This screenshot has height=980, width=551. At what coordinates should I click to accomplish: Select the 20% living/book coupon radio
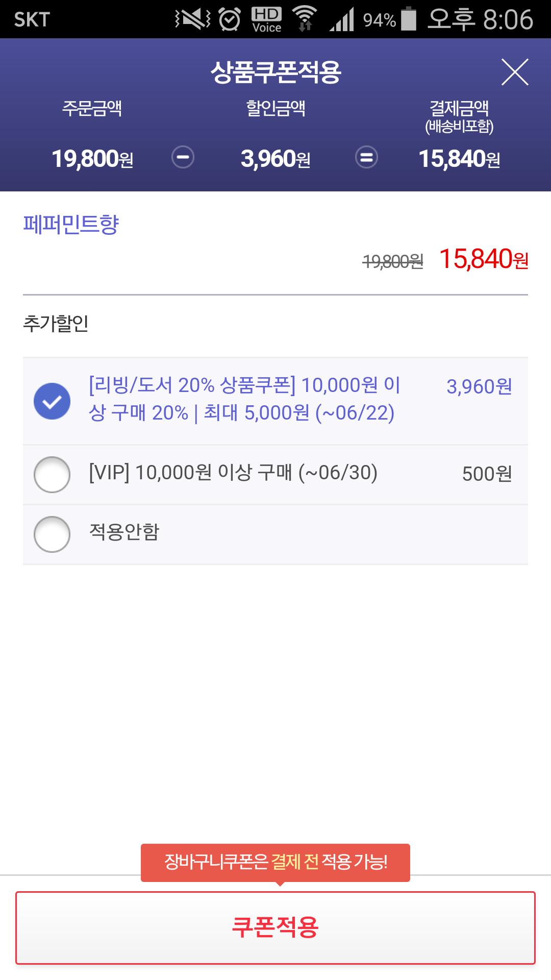tap(52, 401)
